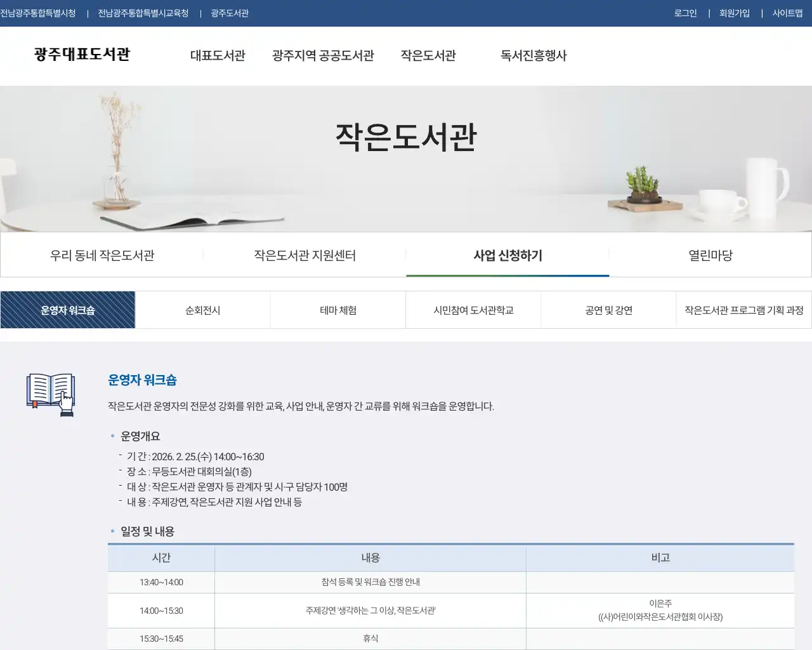Viewport: 812px width, 650px height.
Task: Select the 사업 신청하기 tab
Action: (508, 255)
